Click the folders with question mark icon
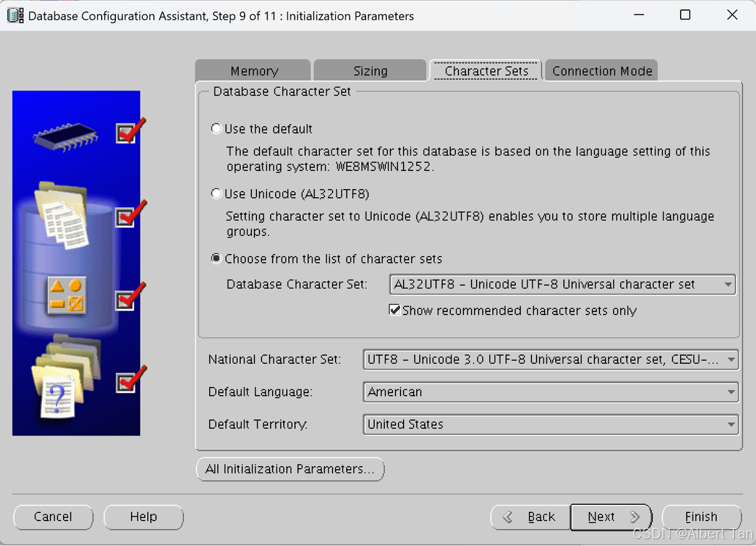 tap(65, 376)
